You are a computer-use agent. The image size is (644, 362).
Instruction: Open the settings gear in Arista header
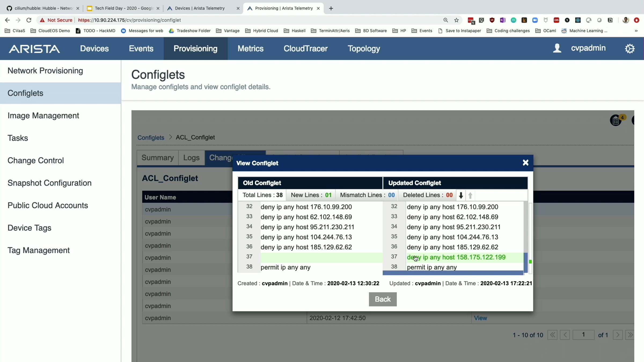[x=630, y=49]
